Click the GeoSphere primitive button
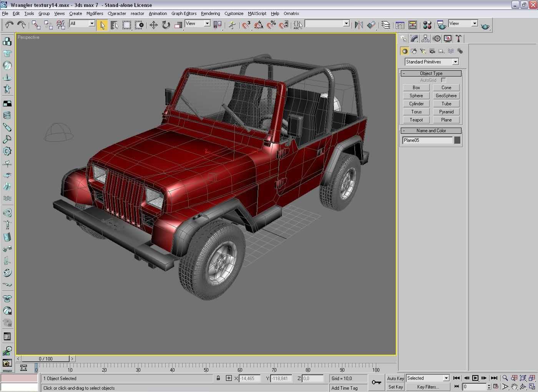This screenshot has width=538, height=392. 446,96
